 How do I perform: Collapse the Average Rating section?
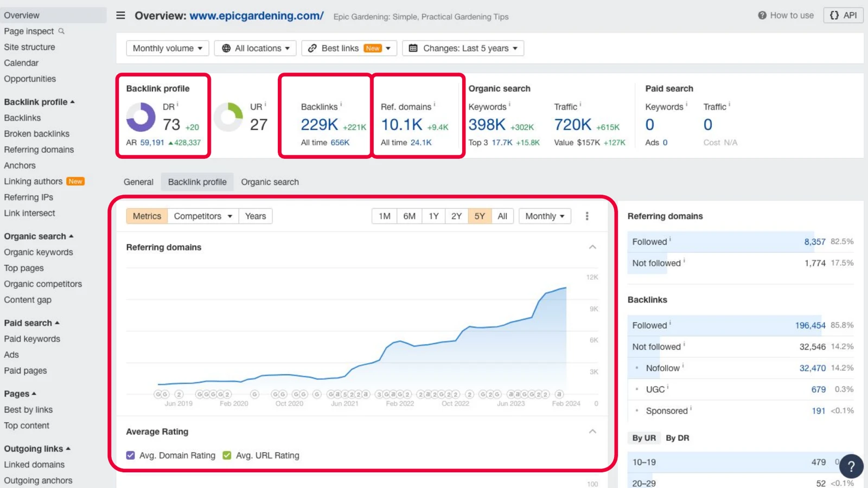coord(592,432)
